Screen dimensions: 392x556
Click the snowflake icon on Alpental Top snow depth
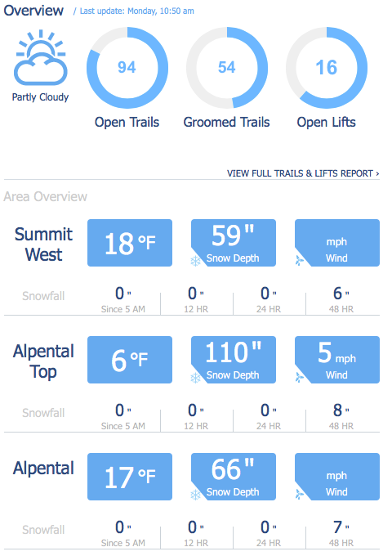[x=195, y=379]
